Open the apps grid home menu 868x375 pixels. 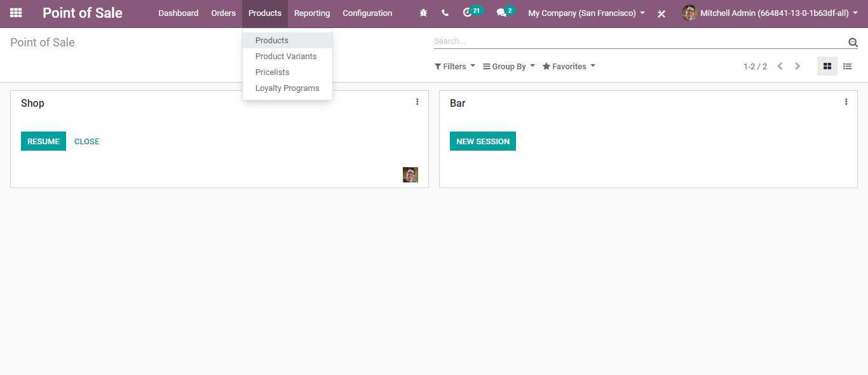16,13
